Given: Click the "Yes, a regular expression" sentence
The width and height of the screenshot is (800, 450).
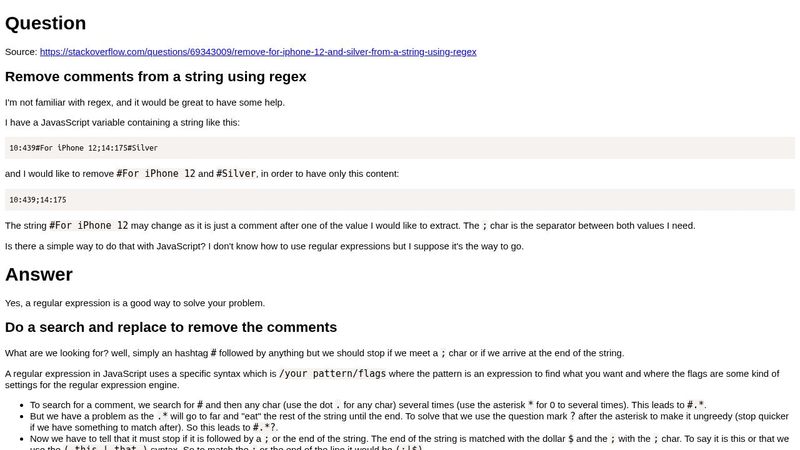Looking at the screenshot, I should (135, 303).
